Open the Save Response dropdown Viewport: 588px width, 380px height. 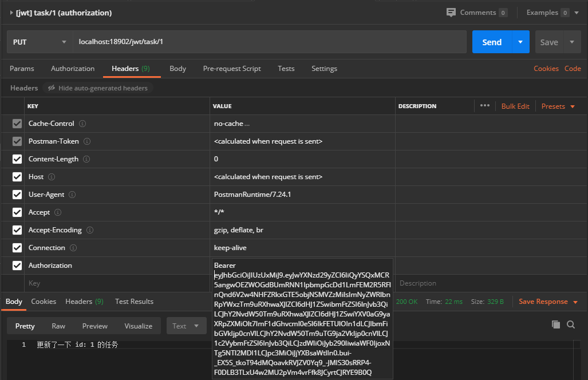(548, 302)
